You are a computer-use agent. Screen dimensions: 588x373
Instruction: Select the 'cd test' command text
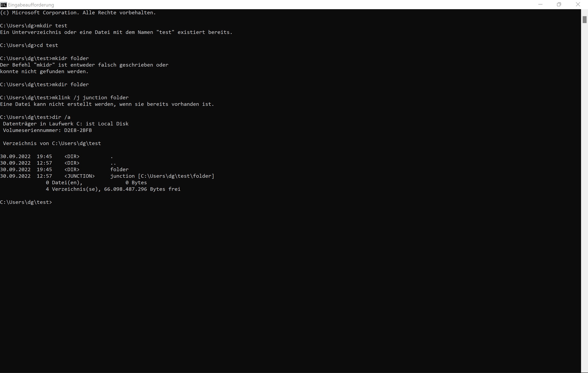[x=48, y=45]
